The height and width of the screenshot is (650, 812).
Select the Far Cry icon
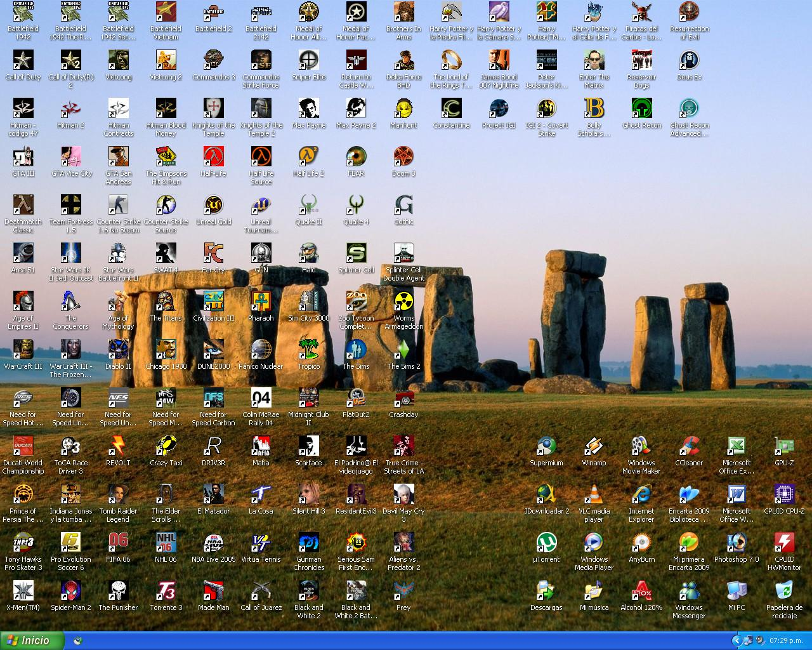coord(214,259)
